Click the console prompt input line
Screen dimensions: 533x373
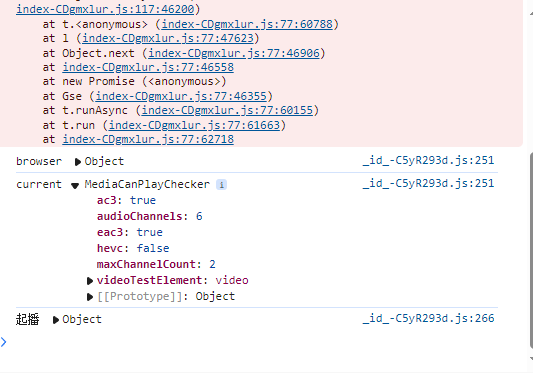265,342
